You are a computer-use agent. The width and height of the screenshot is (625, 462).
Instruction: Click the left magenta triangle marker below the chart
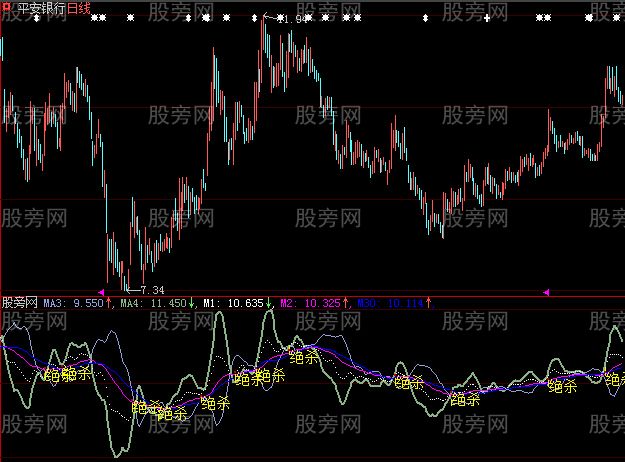pyautogui.click(x=101, y=291)
